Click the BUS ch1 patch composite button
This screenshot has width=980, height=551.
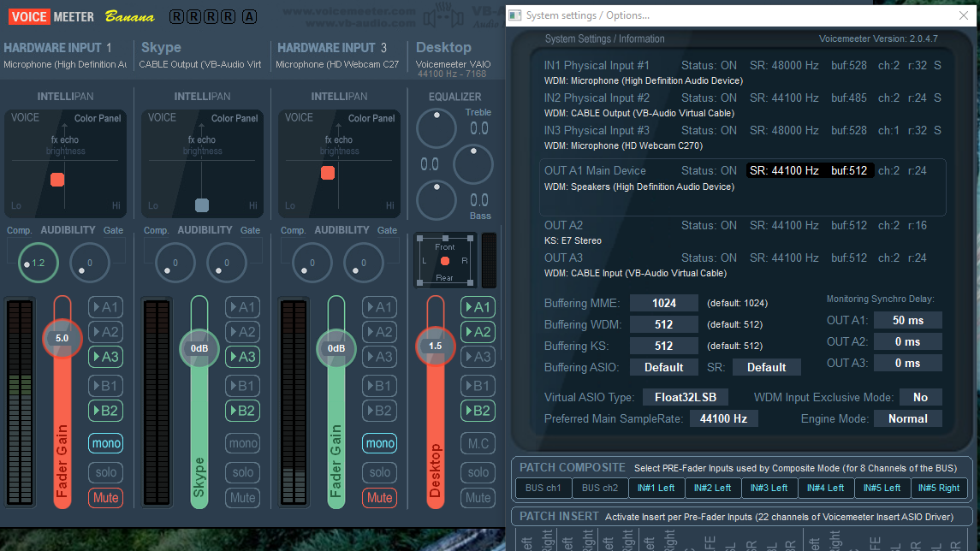click(542, 488)
